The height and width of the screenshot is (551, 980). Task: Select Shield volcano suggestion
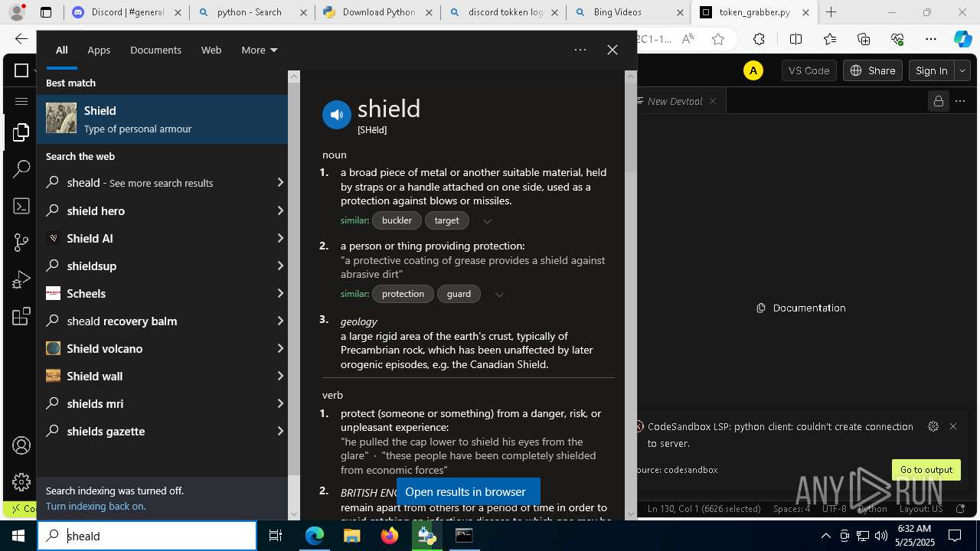[x=162, y=348]
